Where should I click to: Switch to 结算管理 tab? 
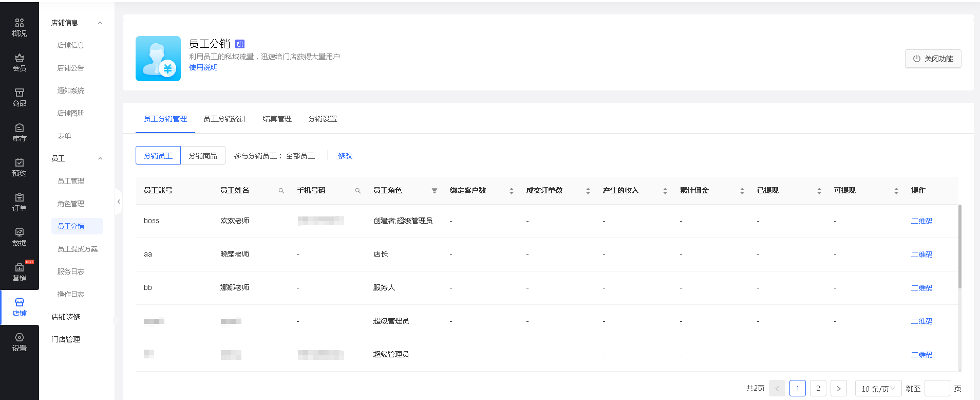pos(277,119)
